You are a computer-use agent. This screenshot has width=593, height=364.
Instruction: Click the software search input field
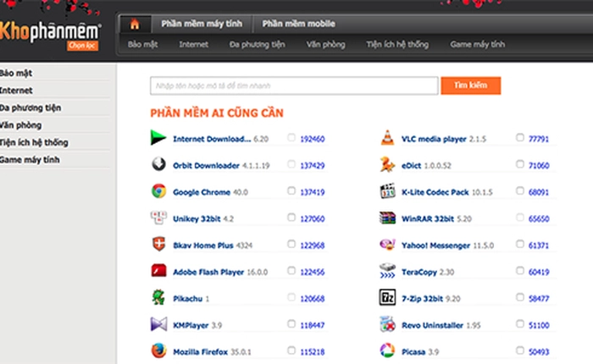[293, 85]
